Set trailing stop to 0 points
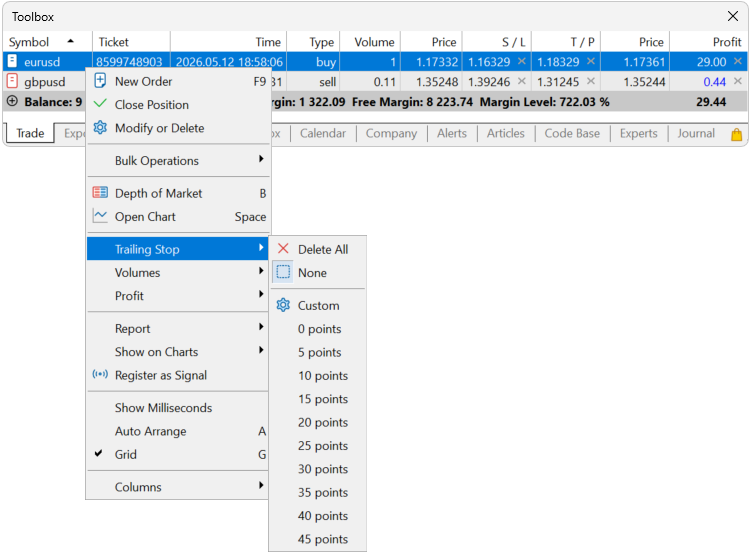 (x=318, y=329)
